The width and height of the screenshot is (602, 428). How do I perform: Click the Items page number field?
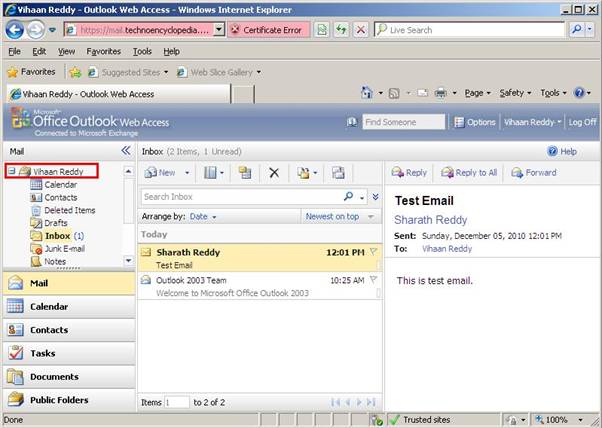pyautogui.click(x=177, y=402)
